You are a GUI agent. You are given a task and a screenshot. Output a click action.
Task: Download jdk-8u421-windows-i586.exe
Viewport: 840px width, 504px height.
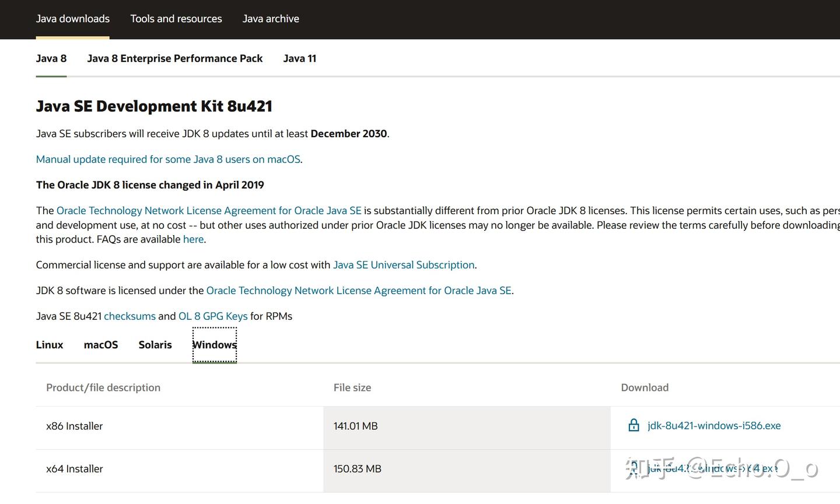tap(714, 426)
